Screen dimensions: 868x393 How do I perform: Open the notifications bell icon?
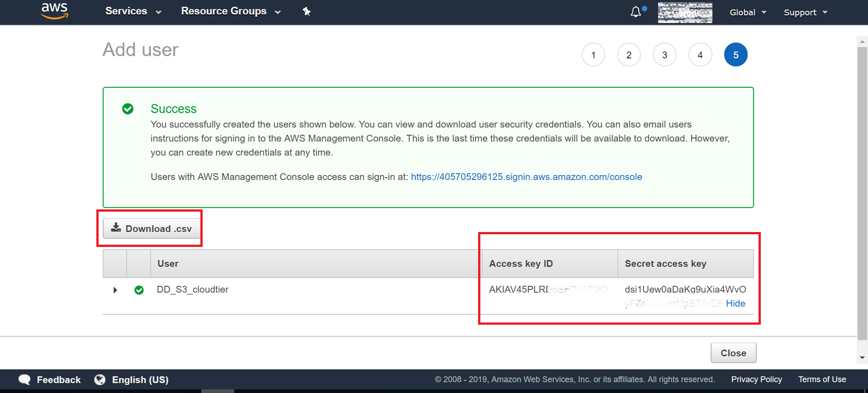pyautogui.click(x=636, y=12)
